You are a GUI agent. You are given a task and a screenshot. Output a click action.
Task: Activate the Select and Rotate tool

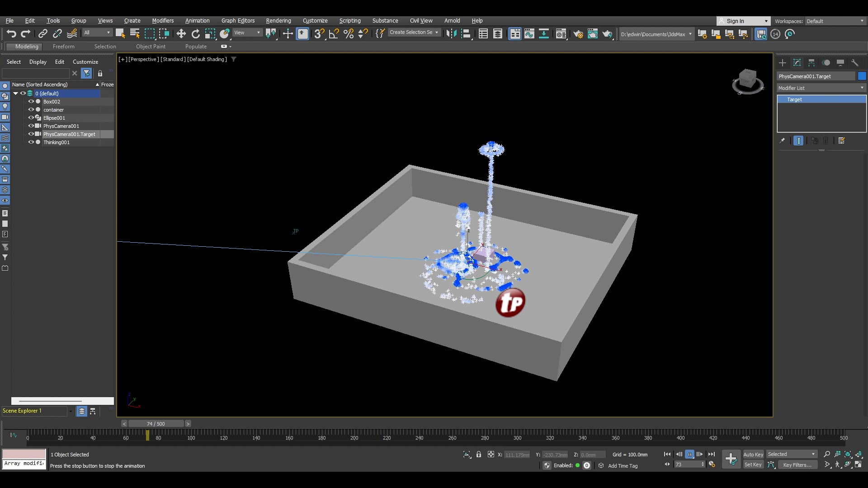pyautogui.click(x=195, y=33)
